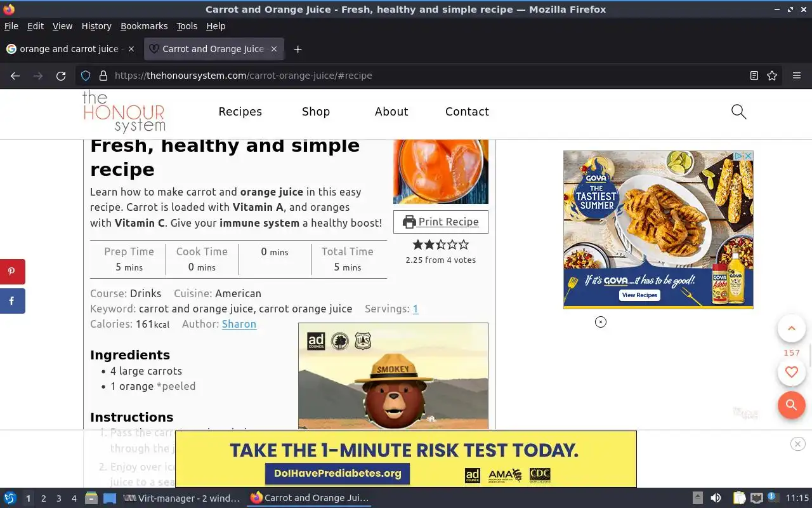
Task: Click DoIHavePrediabetes.org on banner ad
Action: click(x=337, y=473)
